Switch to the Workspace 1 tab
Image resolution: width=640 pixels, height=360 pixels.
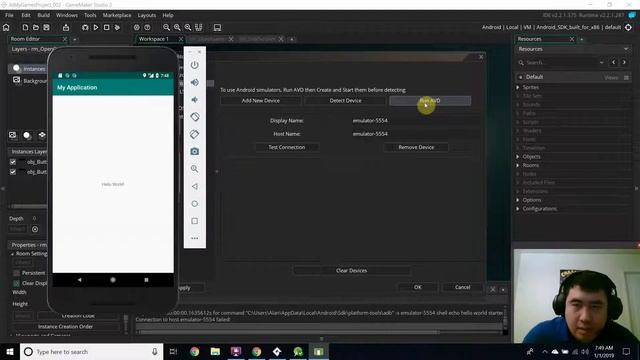pyautogui.click(x=153, y=39)
